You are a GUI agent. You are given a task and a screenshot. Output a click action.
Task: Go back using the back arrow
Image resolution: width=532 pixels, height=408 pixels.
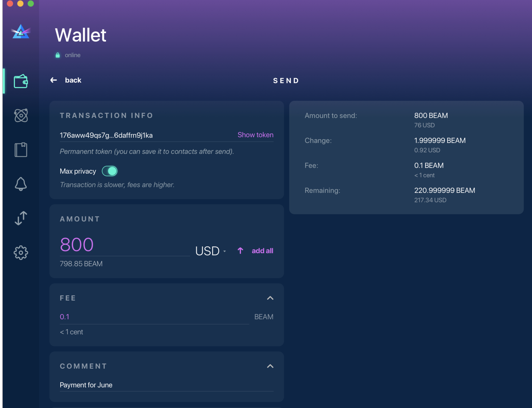[54, 80]
